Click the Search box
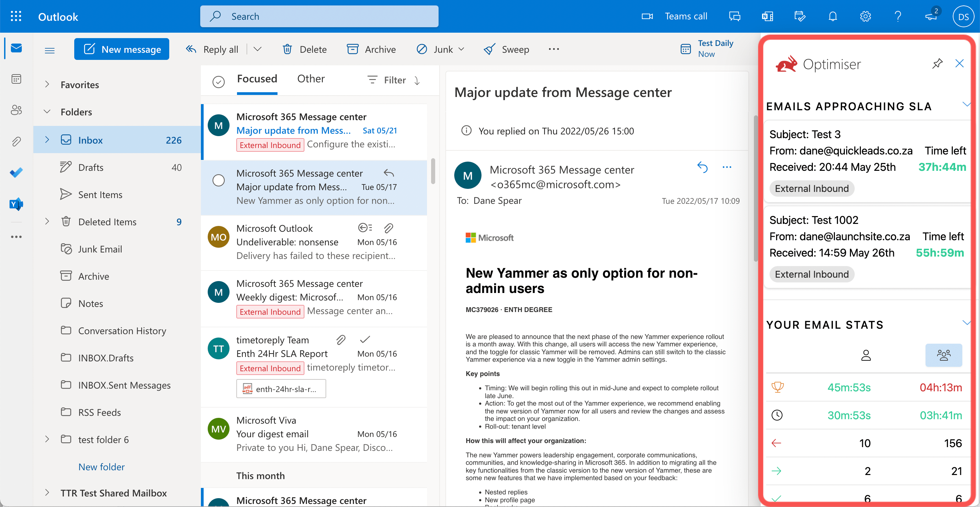The width and height of the screenshot is (980, 507). (x=319, y=16)
